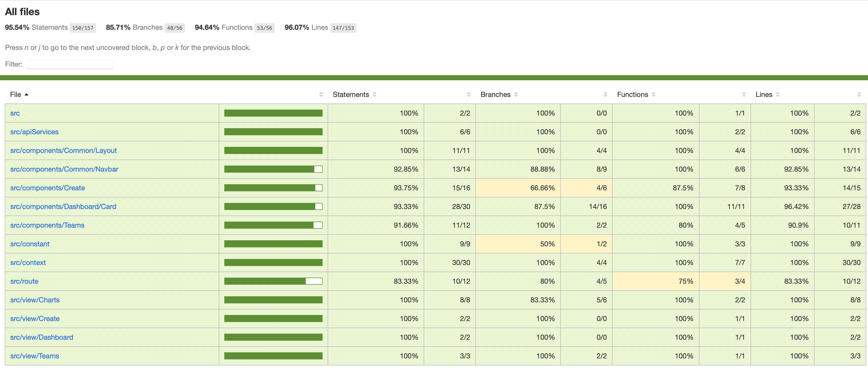Viewport: 868px width, 370px height.
Task: Click the ascending sort arrow beside File
Action: coord(27,95)
